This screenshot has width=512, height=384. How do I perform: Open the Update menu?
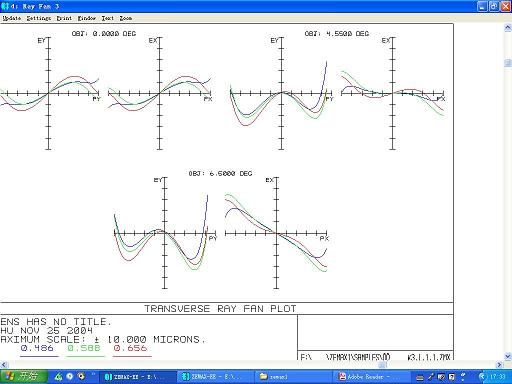(x=12, y=18)
